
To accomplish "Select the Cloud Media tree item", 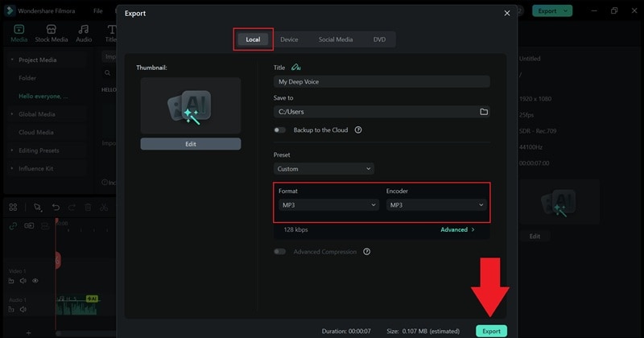I will pos(36,132).
